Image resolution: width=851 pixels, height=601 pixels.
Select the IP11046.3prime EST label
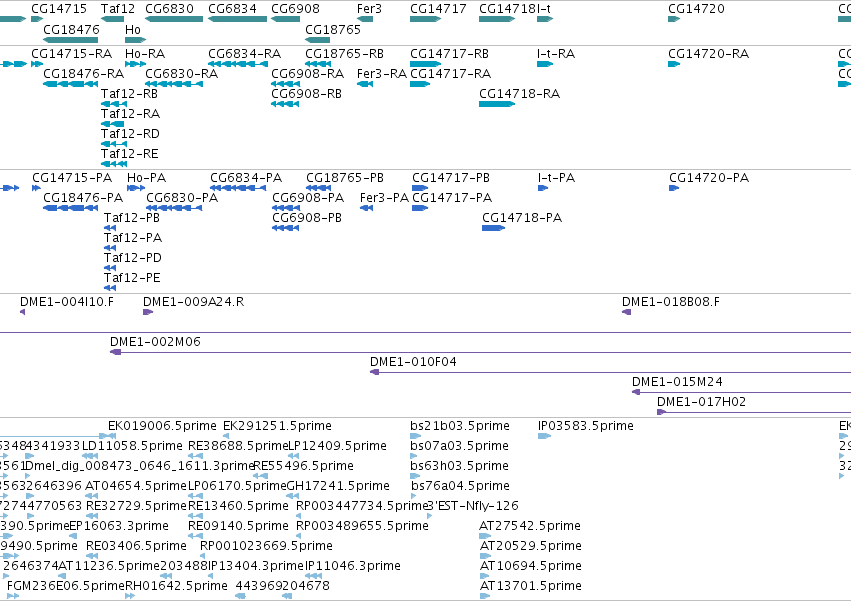[353, 566]
